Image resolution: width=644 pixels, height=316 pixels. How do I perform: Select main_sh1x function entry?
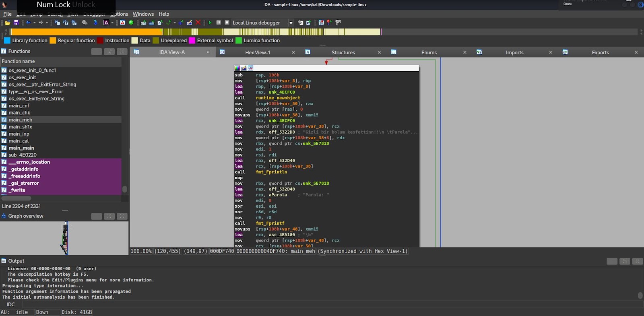(x=60, y=127)
